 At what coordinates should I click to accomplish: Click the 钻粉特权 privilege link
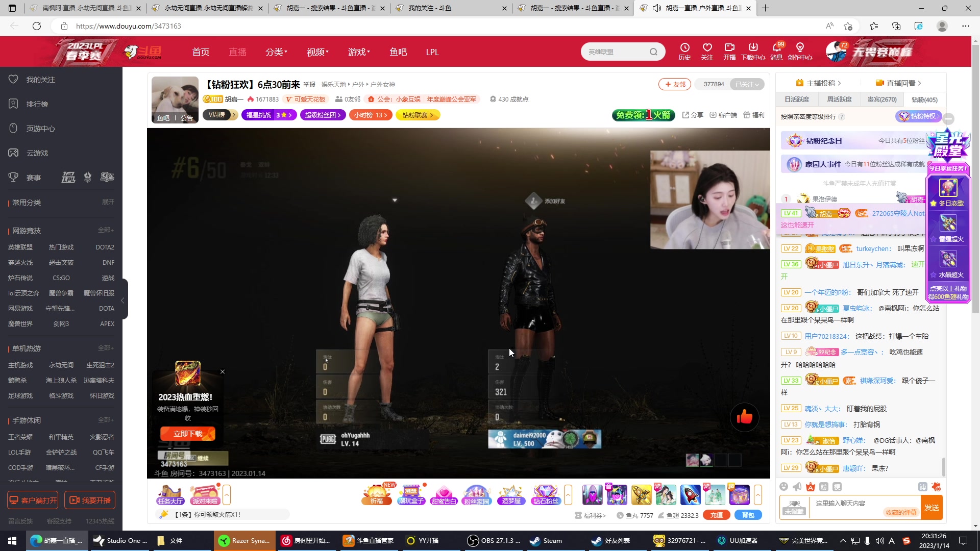coord(919,116)
